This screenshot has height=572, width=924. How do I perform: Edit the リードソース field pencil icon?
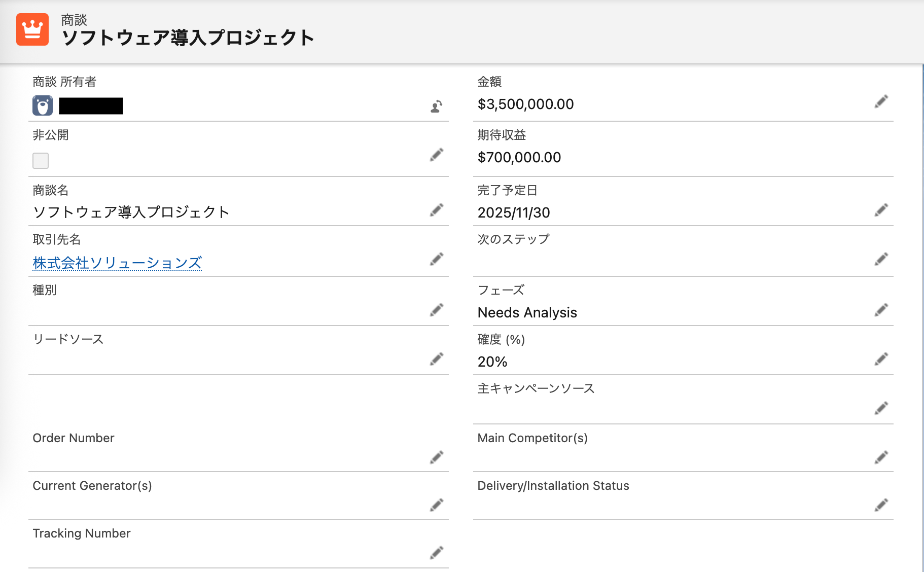(436, 359)
